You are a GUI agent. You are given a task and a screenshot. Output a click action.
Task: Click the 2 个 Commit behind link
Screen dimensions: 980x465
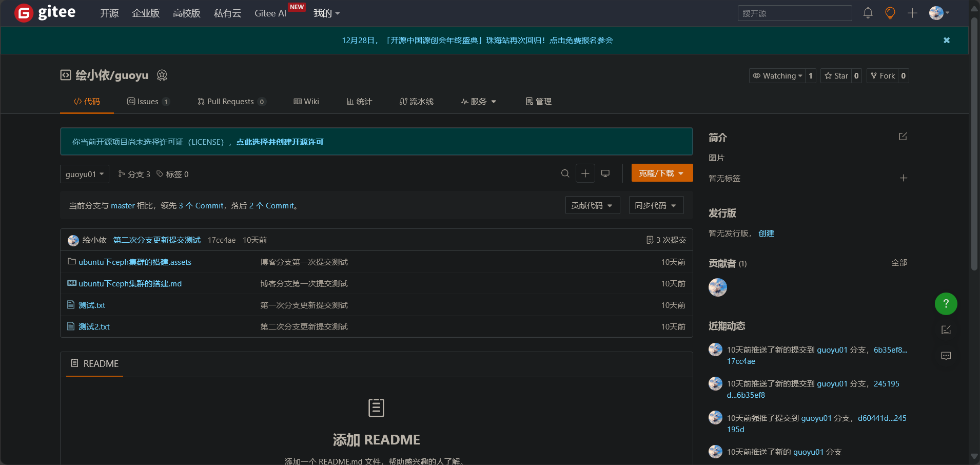271,205
